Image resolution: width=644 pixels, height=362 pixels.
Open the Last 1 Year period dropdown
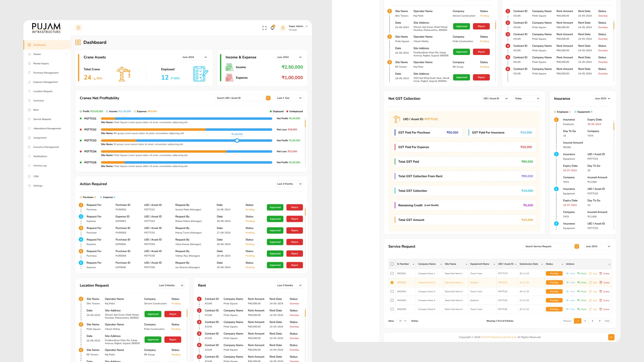pyautogui.click(x=289, y=98)
